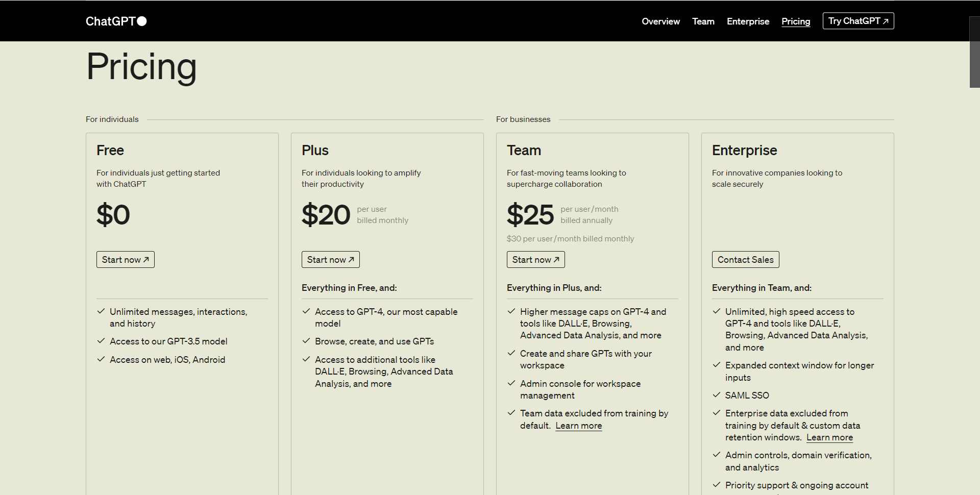The image size is (980, 495).
Task: Click the Try ChatGPT button
Action: [x=859, y=21]
